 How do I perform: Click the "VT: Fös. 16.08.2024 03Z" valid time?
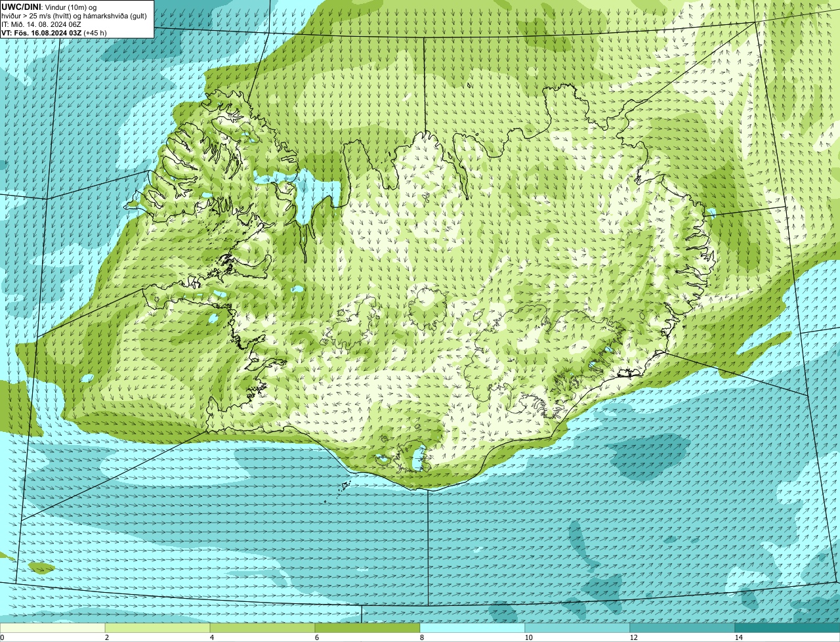[x=41, y=33]
